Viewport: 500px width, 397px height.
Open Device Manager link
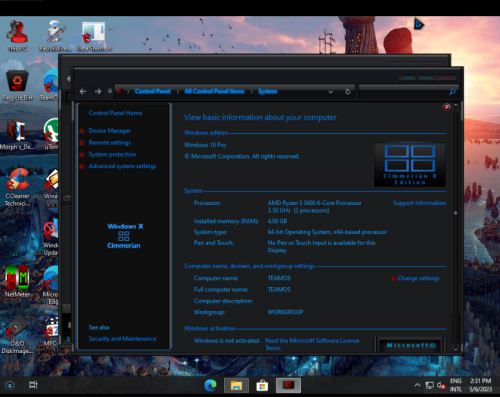110,131
